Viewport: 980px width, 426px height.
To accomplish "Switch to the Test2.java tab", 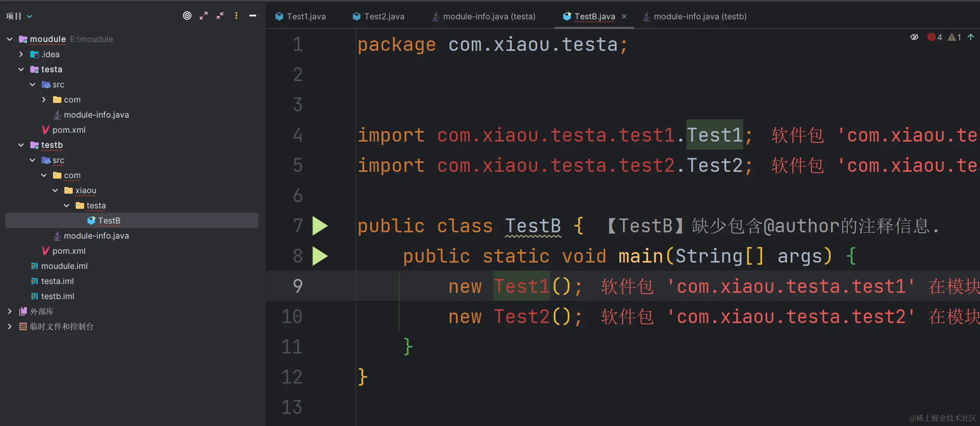I will (x=379, y=16).
